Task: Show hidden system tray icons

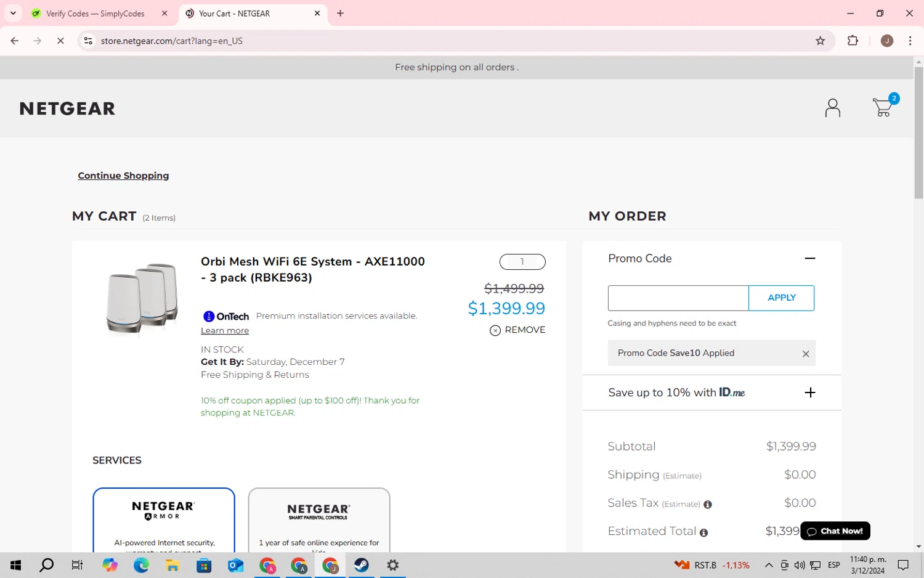Action: (769, 565)
